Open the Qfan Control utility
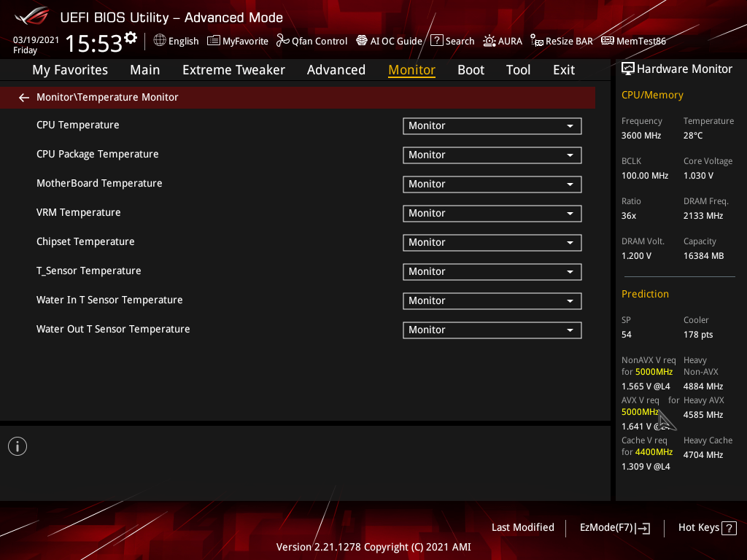This screenshot has width=747, height=560. tap(320, 41)
